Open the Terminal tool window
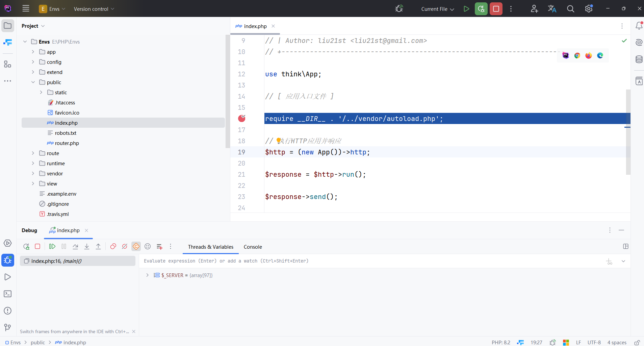 (x=7, y=294)
